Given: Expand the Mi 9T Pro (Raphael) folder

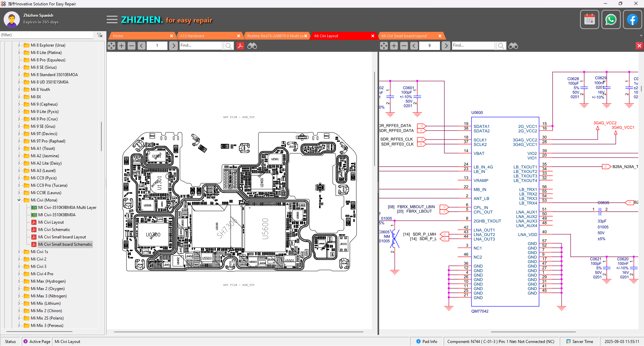Looking at the screenshot, I should pos(19,141).
